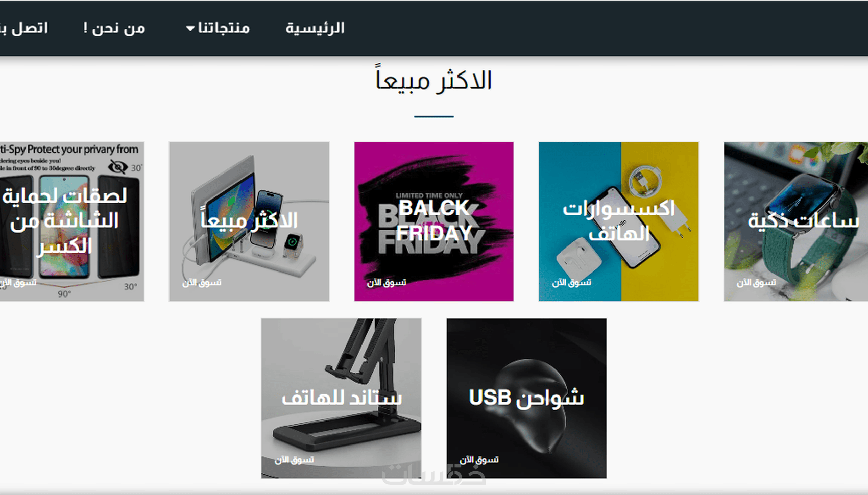The image size is (868, 495).
Task: Open the الرئيسية home menu item
Action: click(315, 28)
